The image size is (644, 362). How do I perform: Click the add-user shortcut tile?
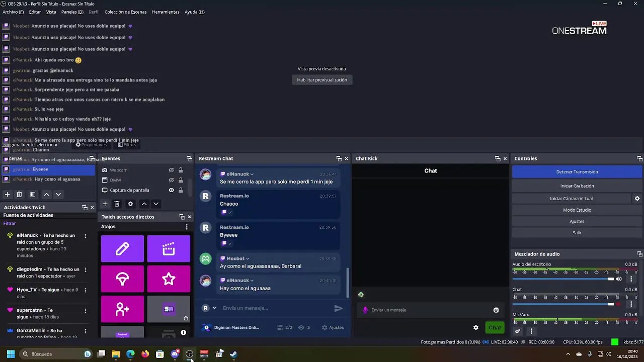tap(122, 309)
